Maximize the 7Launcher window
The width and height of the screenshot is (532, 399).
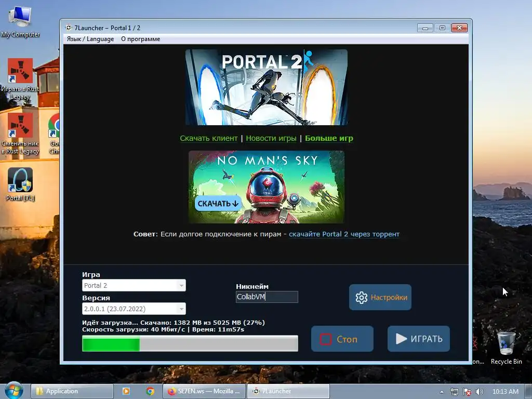[442, 28]
